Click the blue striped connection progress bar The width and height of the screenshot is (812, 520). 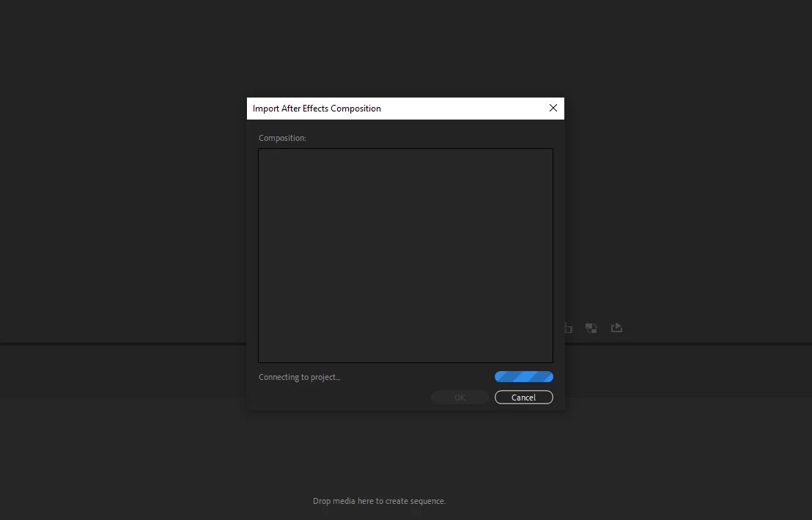(x=523, y=376)
